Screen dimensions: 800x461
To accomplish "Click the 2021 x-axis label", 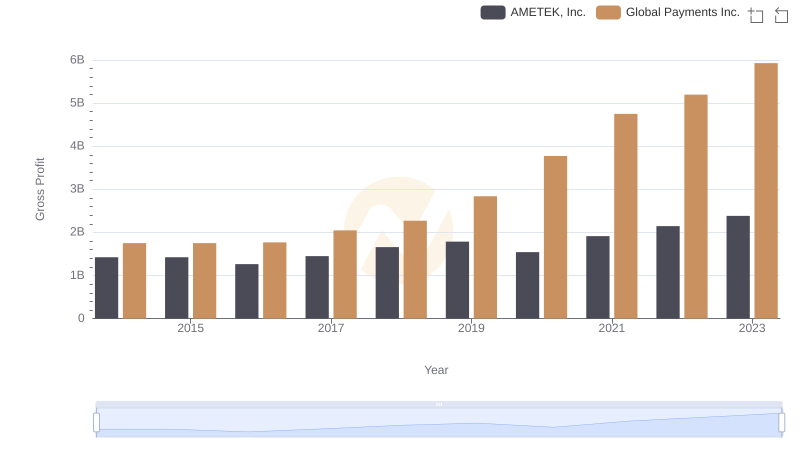I will point(612,328).
